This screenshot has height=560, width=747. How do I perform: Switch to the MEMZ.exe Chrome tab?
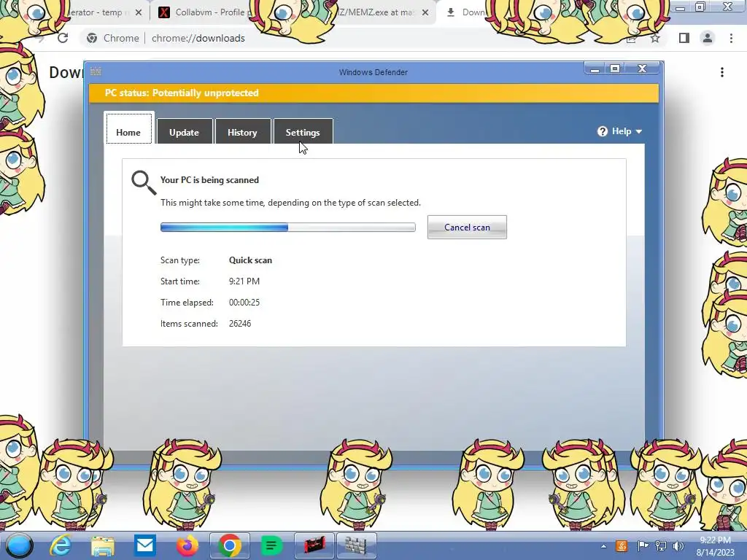[x=376, y=12]
